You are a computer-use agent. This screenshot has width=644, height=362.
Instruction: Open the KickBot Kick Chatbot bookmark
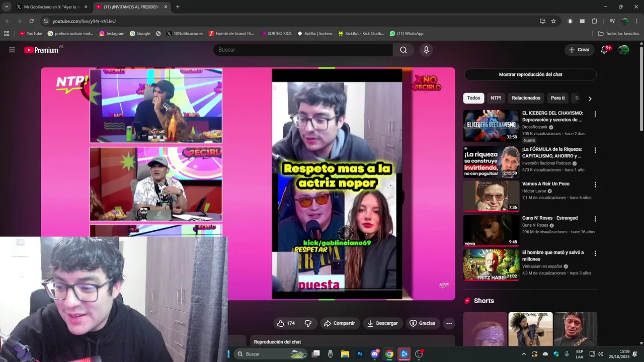pos(361,34)
